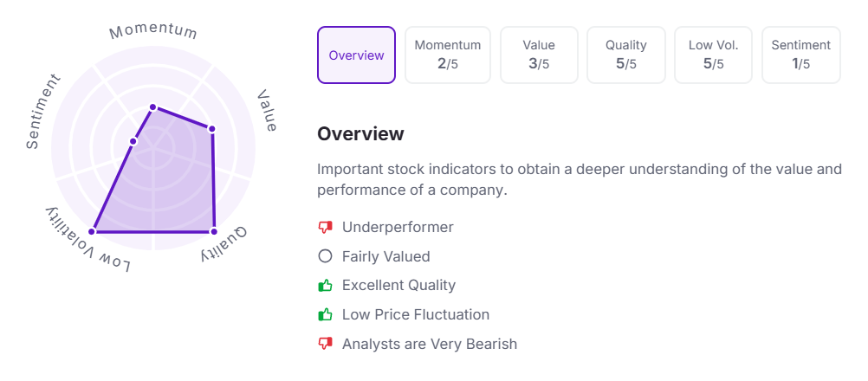The image size is (868, 381).
Task: Click the Sentiment data point on radar chart
Action: coord(133,141)
